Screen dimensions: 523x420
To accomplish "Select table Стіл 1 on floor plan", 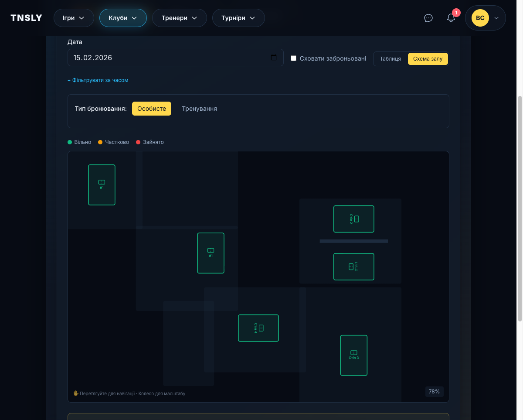I will pyautogui.click(x=353, y=266).
